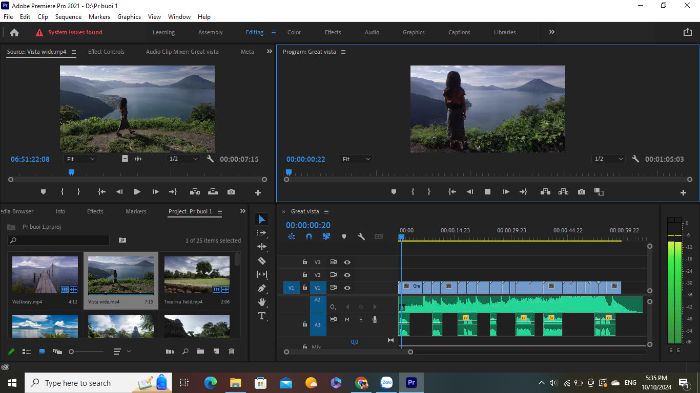The width and height of the screenshot is (700, 393).
Task: Click Go to In point in Program monitor
Action: coord(452,192)
